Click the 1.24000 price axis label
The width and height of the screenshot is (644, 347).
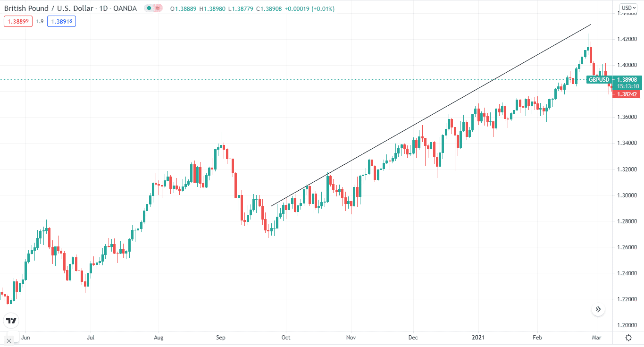627,273
